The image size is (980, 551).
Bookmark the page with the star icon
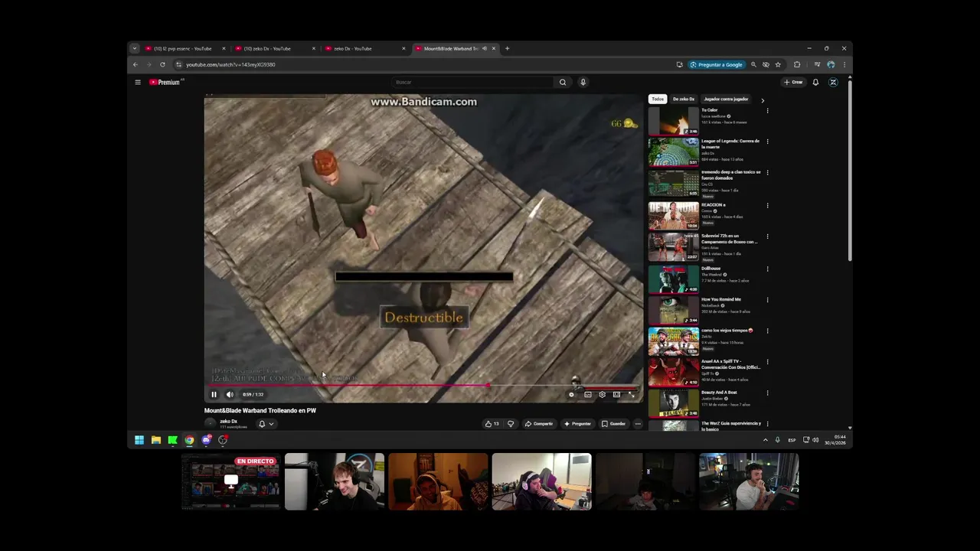[778, 64]
